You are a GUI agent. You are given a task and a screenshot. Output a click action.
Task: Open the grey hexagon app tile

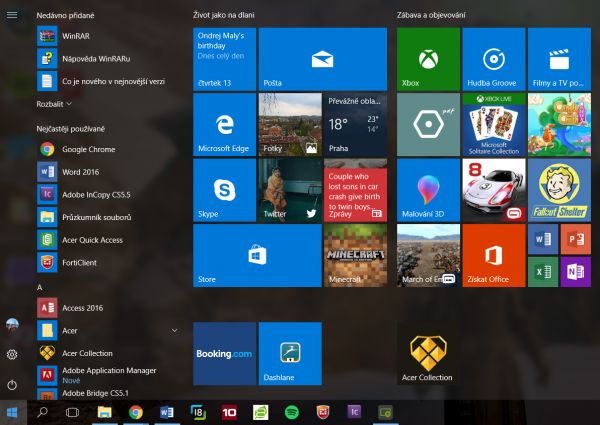coord(428,125)
